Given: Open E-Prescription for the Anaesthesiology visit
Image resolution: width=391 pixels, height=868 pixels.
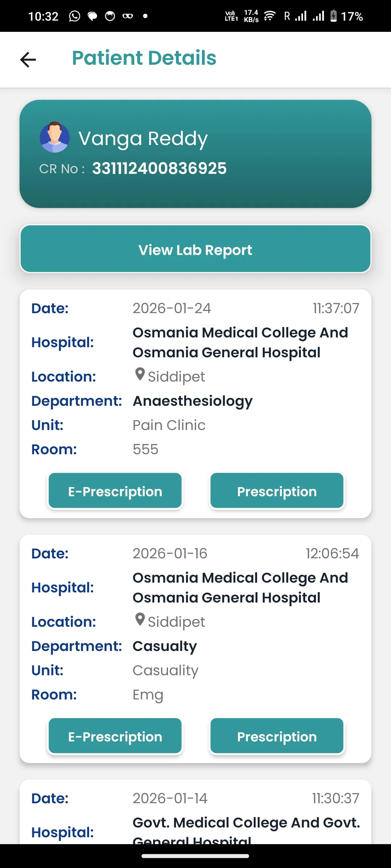Looking at the screenshot, I should pos(115,491).
